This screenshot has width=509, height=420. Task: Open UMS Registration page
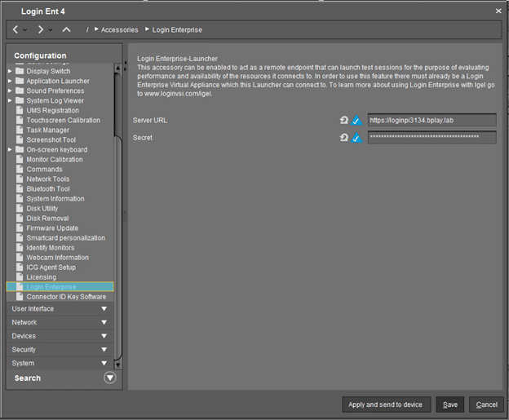52,110
